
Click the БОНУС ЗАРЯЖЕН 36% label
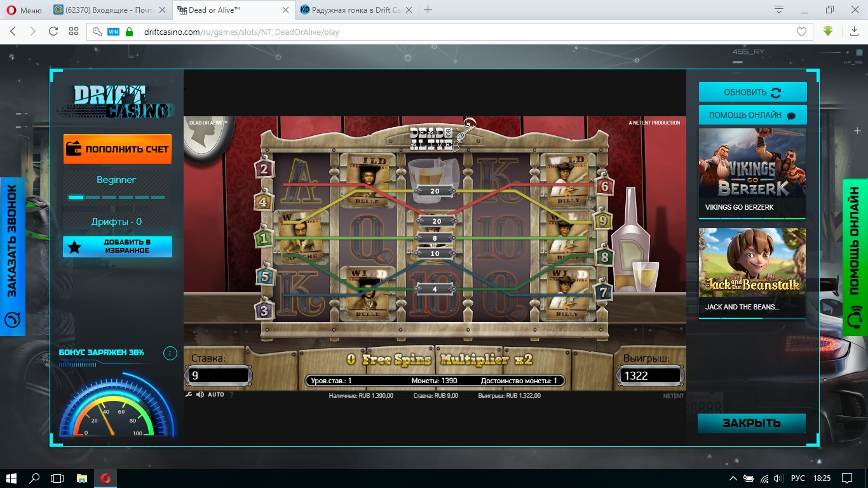point(102,352)
